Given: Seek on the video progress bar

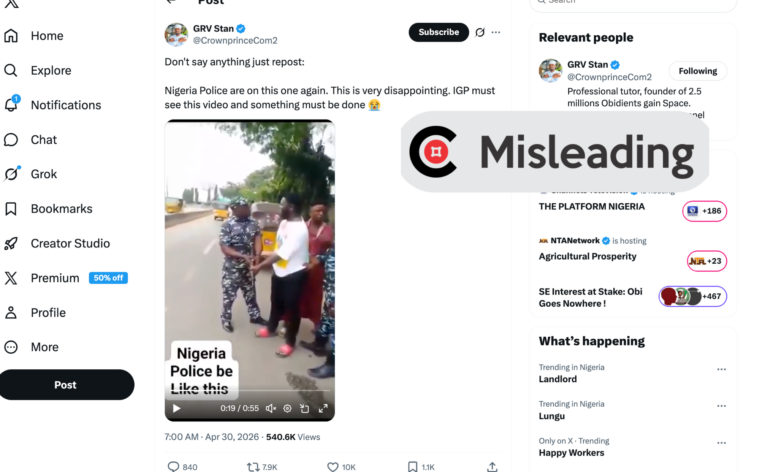Looking at the screenshot, I should pyautogui.click(x=250, y=391).
